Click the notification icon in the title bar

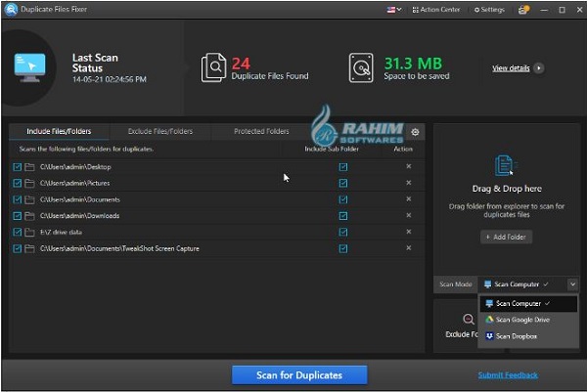tap(523, 10)
